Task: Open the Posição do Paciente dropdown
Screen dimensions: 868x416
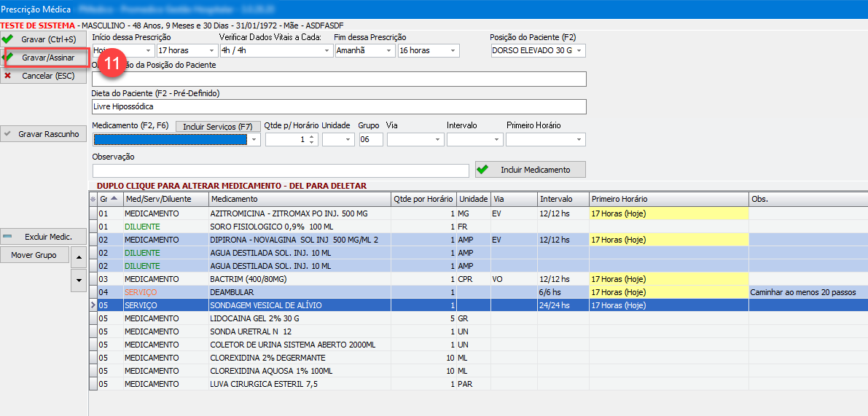Action: point(579,50)
